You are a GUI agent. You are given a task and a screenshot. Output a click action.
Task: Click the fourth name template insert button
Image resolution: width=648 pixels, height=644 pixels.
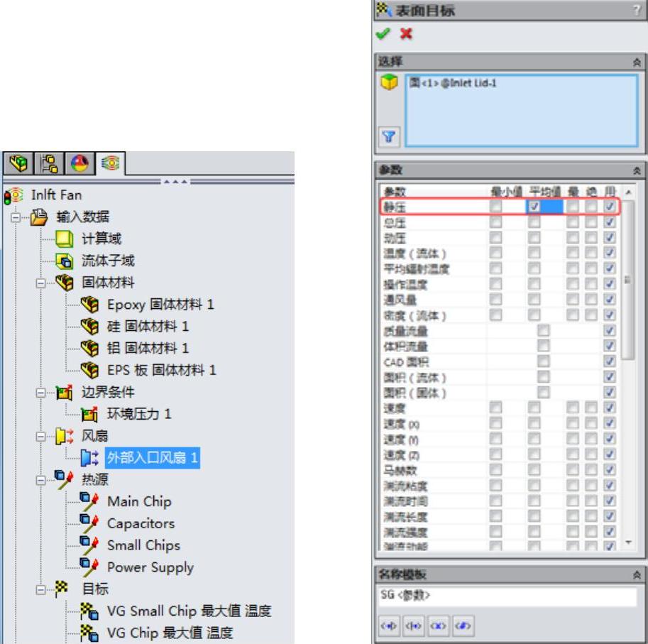pyautogui.click(x=463, y=626)
